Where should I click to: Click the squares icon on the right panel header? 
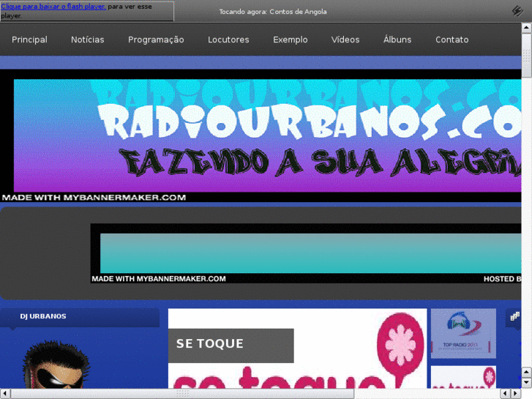coord(514,317)
